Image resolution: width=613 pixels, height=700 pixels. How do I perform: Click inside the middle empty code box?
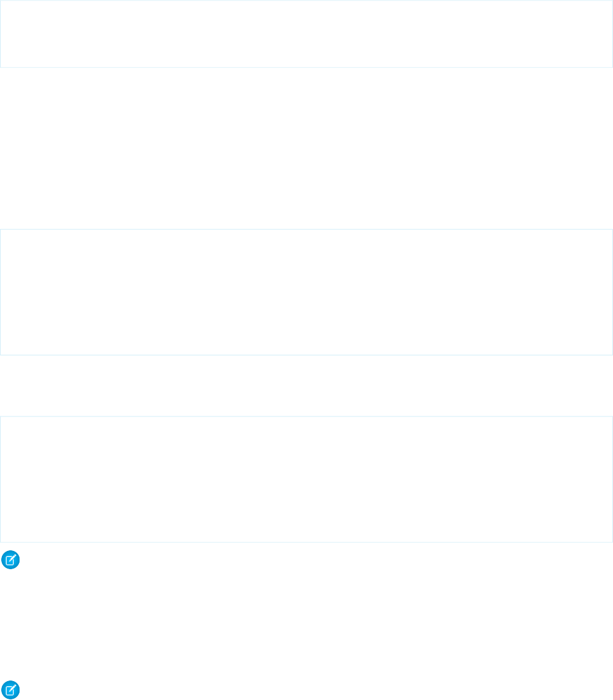pos(306,292)
